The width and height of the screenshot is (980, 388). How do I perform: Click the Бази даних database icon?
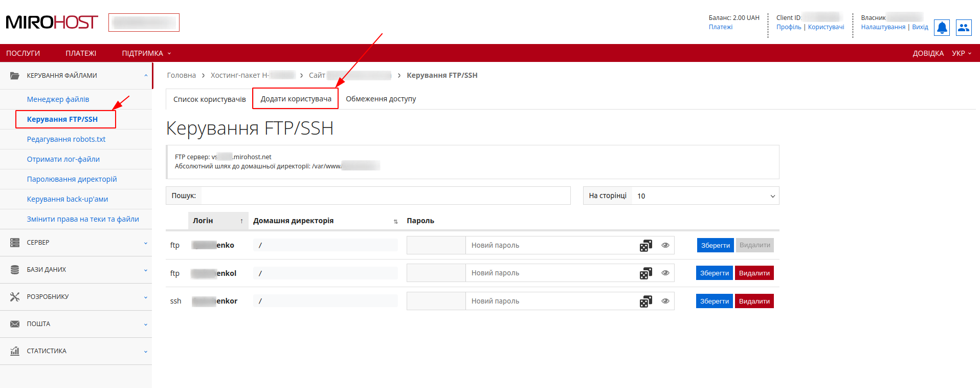tap(15, 270)
